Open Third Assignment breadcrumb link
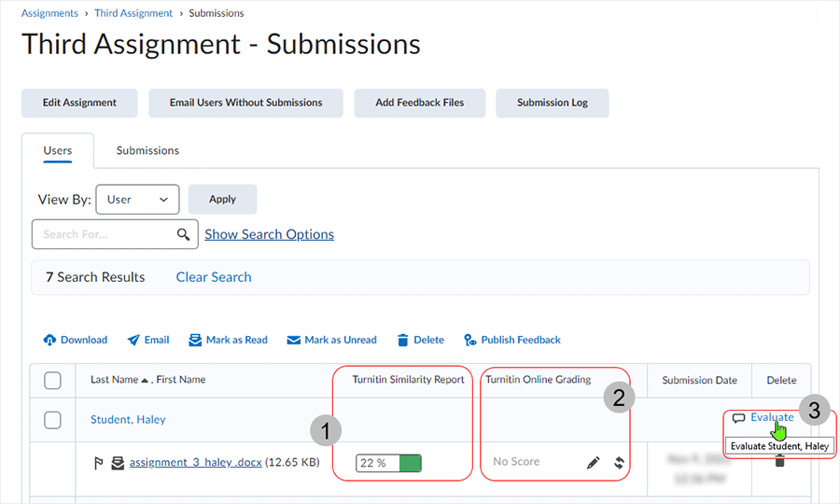This screenshot has height=504, width=840. pyautogui.click(x=133, y=13)
